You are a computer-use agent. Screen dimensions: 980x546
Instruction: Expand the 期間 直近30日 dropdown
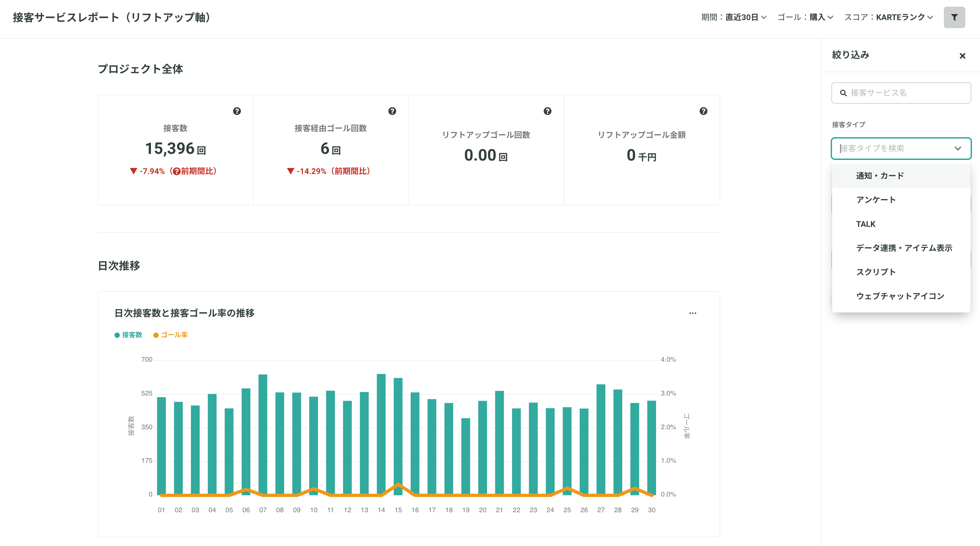click(x=734, y=17)
